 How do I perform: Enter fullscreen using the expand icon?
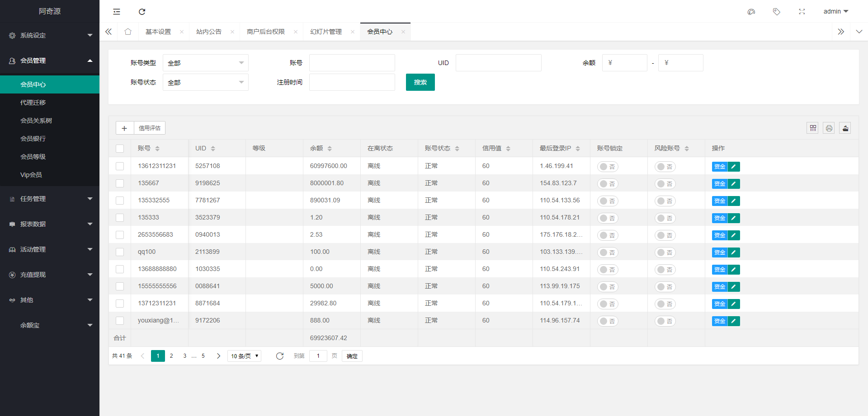802,11
